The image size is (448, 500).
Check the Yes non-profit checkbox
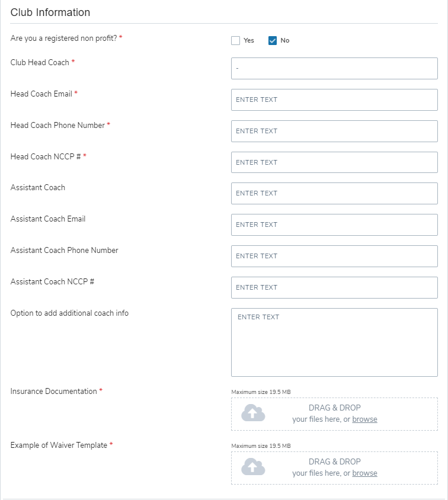pyautogui.click(x=236, y=41)
